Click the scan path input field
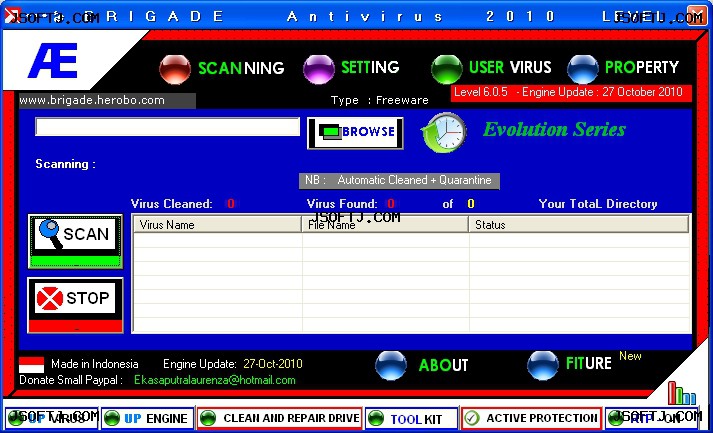This screenshot has height=433, width=713. click(x=167, y=127)
